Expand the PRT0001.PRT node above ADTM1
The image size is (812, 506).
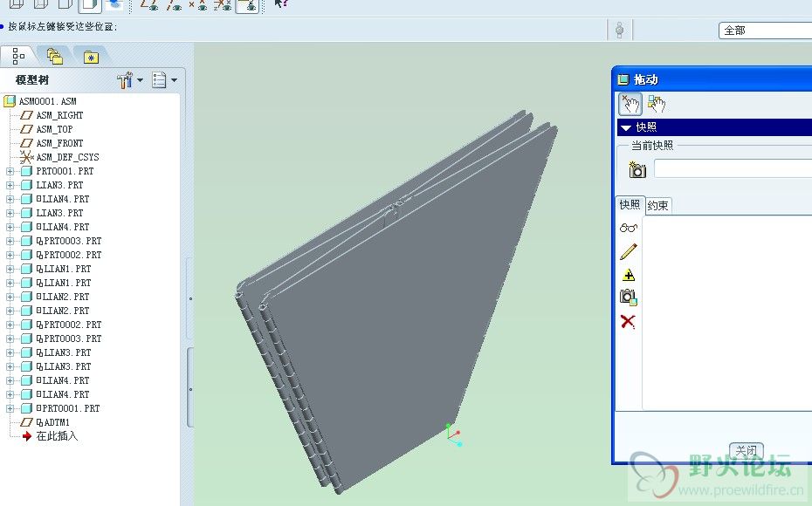[10, 409]
